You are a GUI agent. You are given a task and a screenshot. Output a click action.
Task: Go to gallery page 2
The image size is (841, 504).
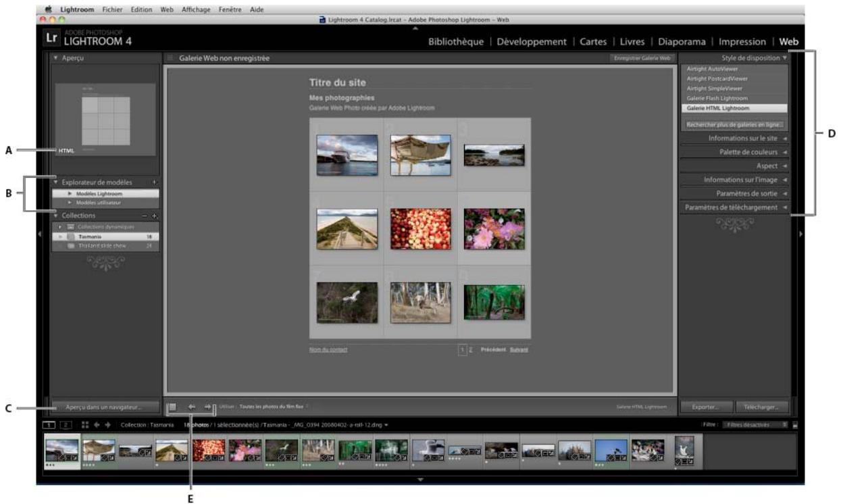(471, 349)
